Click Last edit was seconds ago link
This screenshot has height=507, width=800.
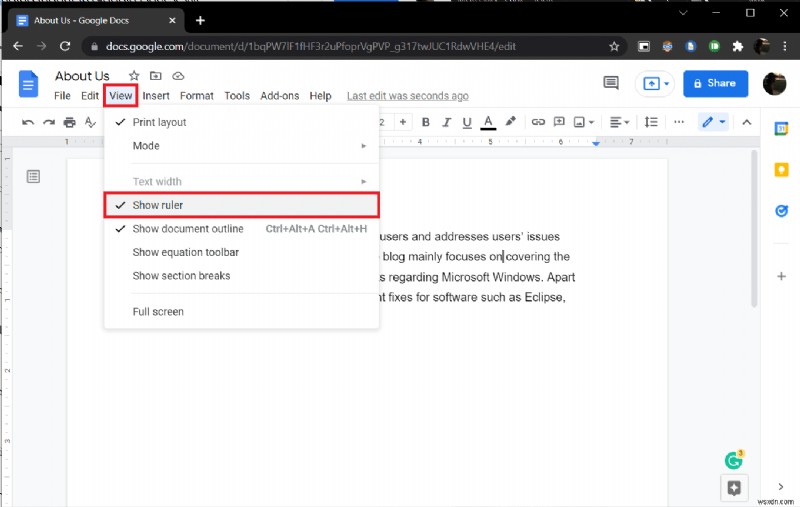[x=408, y=96]
